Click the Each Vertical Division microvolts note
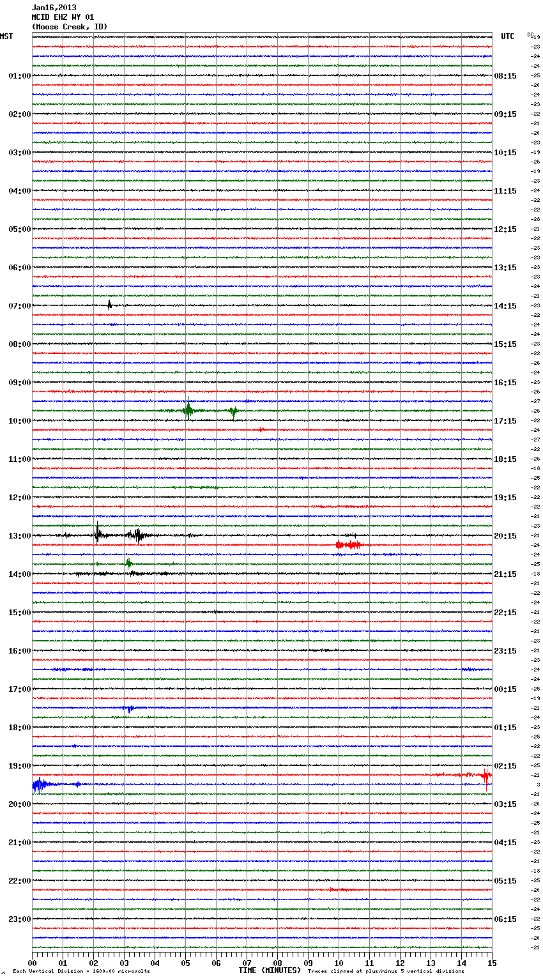543x980 pixels. point(82,971)
